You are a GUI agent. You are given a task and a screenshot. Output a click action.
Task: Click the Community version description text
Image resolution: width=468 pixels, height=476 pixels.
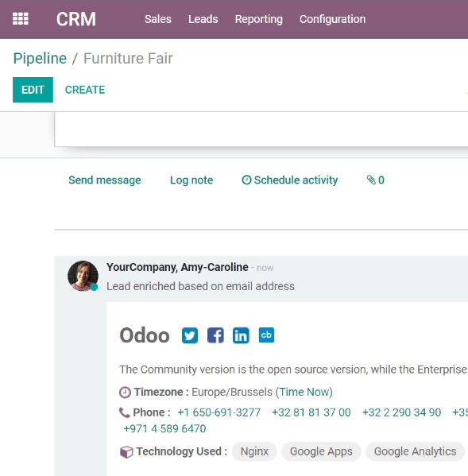point(293,370)
